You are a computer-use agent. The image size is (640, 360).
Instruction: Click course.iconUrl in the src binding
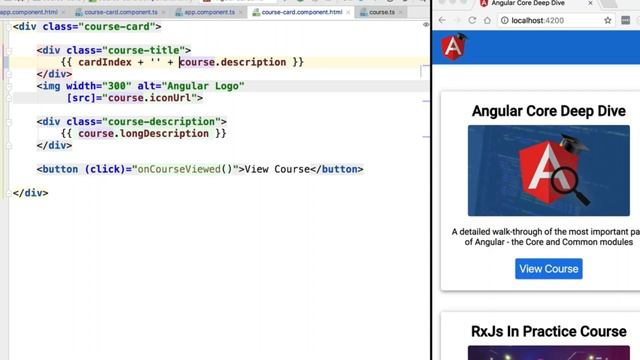pyautogui.click(x=149, y=98)
